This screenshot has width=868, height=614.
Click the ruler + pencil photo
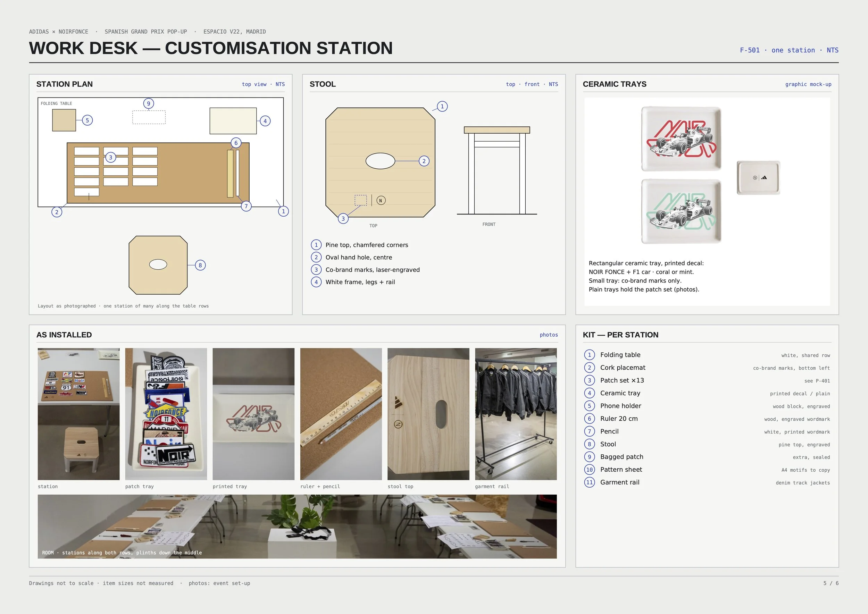tap(341, 414)
